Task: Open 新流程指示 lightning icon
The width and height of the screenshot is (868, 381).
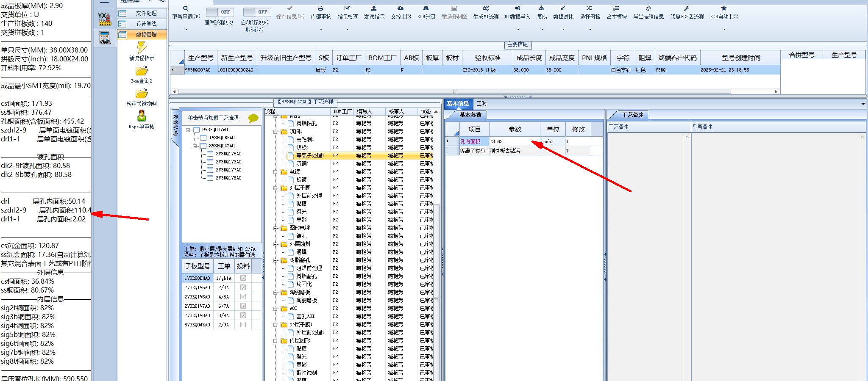Action: tap(142, 47)
